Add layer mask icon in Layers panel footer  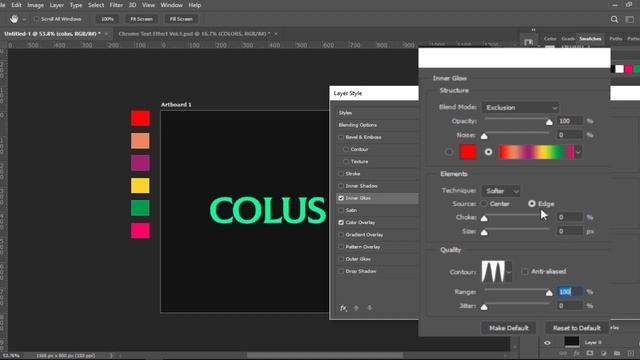pyautogui.click(x=590, y=353)
